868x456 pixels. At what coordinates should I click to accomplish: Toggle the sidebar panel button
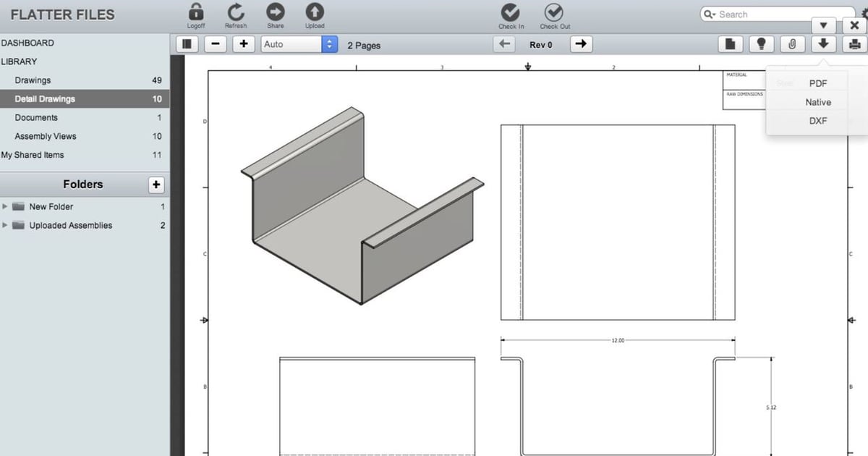pyautogui.click(x=187, y=44)
